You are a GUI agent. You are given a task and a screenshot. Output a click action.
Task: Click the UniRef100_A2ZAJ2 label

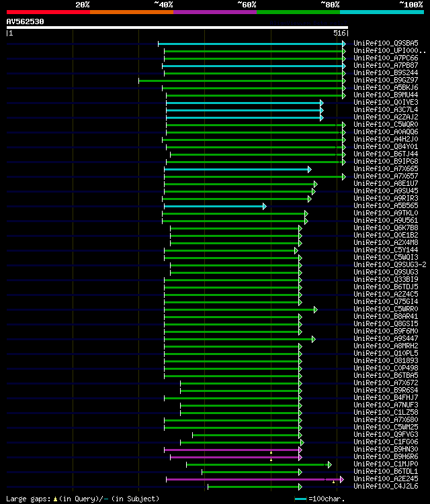pyautogui.click(x=386, y=117)
